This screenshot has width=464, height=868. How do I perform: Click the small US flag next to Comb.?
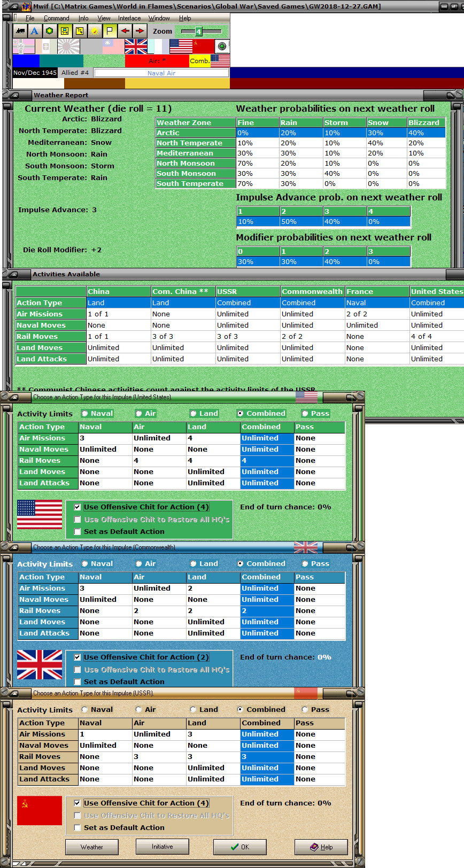pyautogui.click(x=220, y=60)
